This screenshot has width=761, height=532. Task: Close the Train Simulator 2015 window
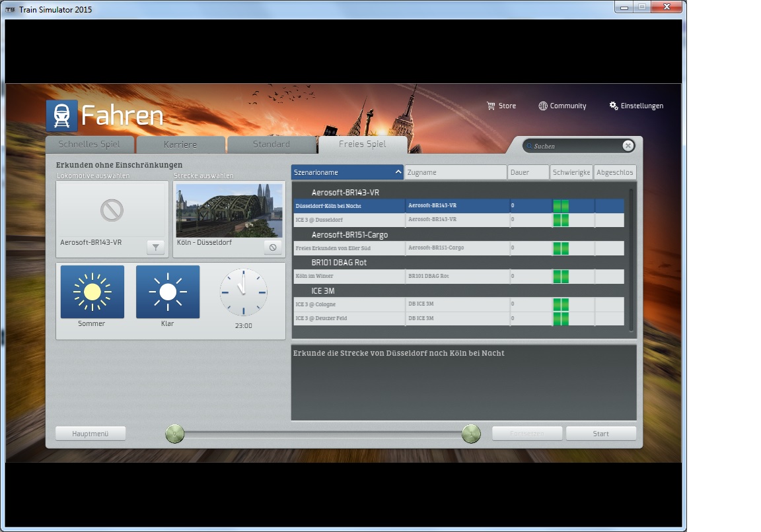tap(667, 7)
